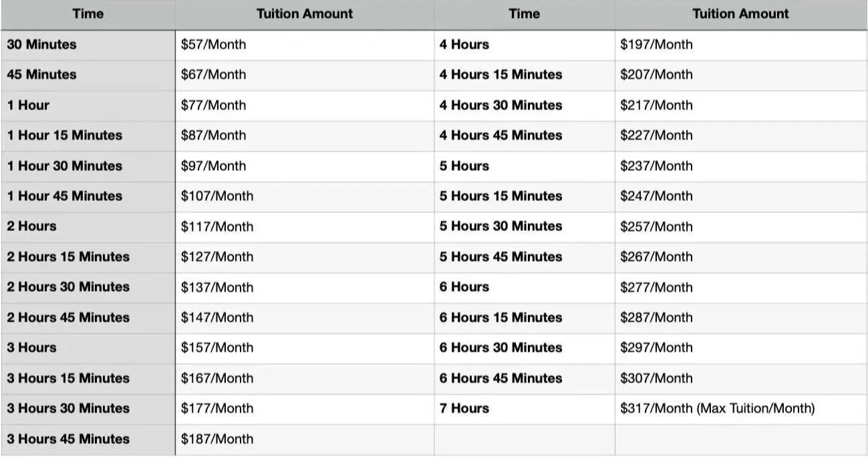
Task: Click the 1 Hour row label
Action: pyautogui.click(x=28, y=105)
